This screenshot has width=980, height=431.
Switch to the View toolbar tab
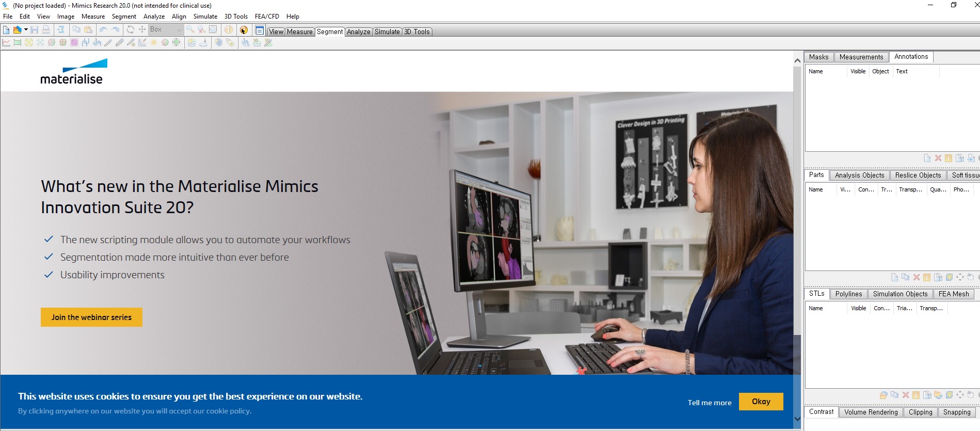click(x=276, y=32)
